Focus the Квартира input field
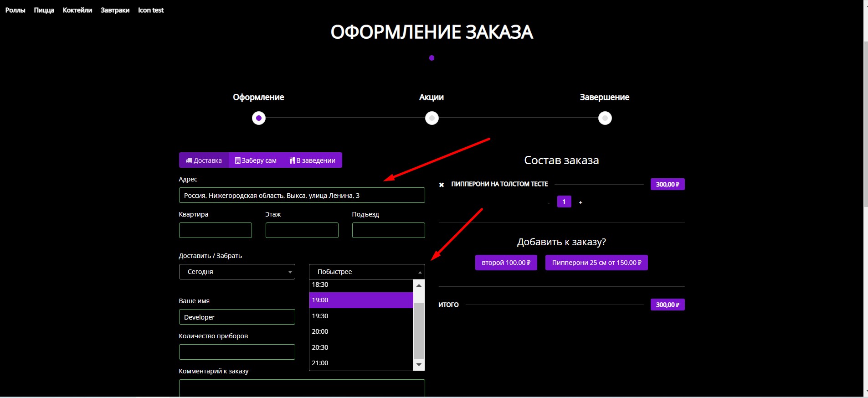 tap(215, 230)
